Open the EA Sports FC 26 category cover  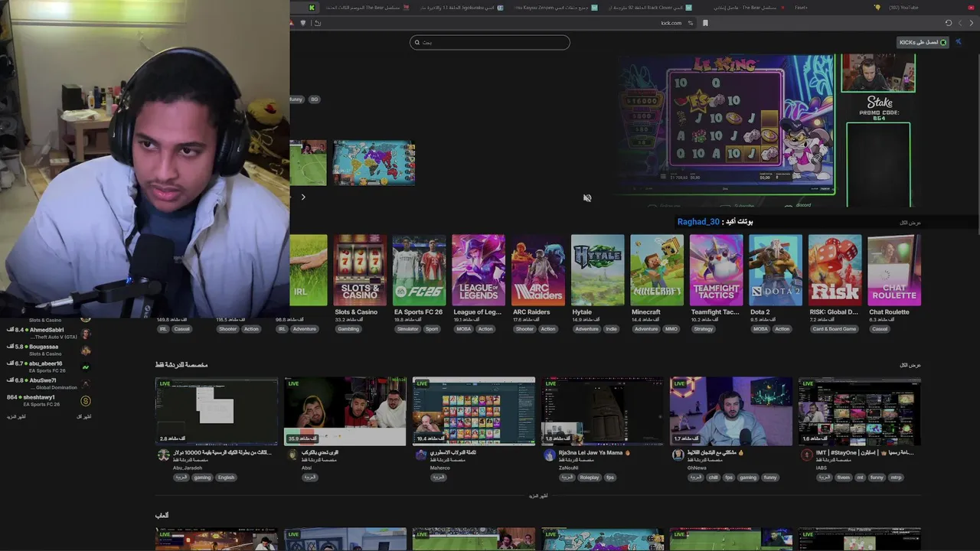[419, 269]
